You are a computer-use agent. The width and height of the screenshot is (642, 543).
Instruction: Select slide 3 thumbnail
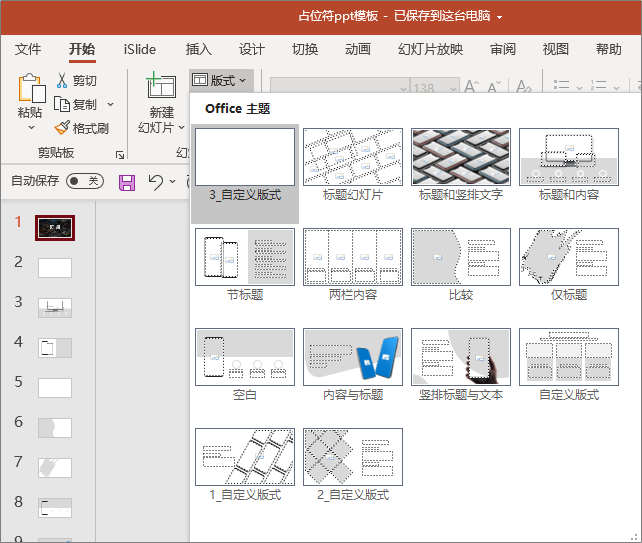pos(55,308)
